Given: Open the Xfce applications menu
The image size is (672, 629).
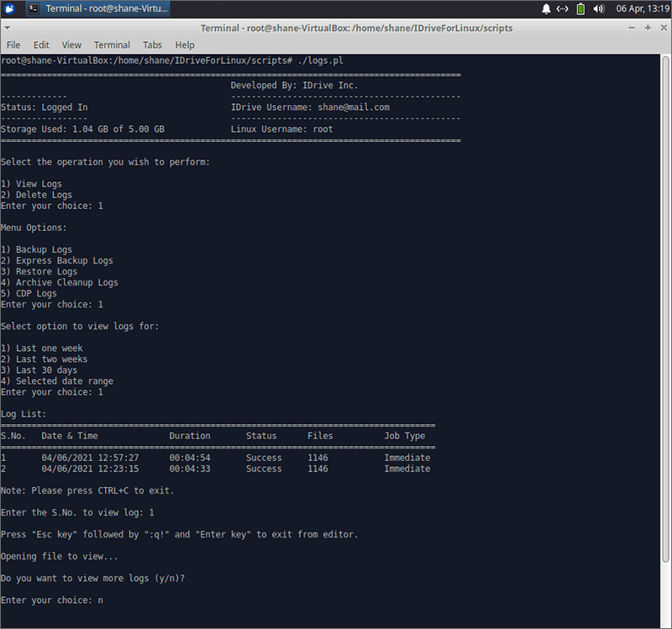Looking at the screenshot, I should [8, 8].
